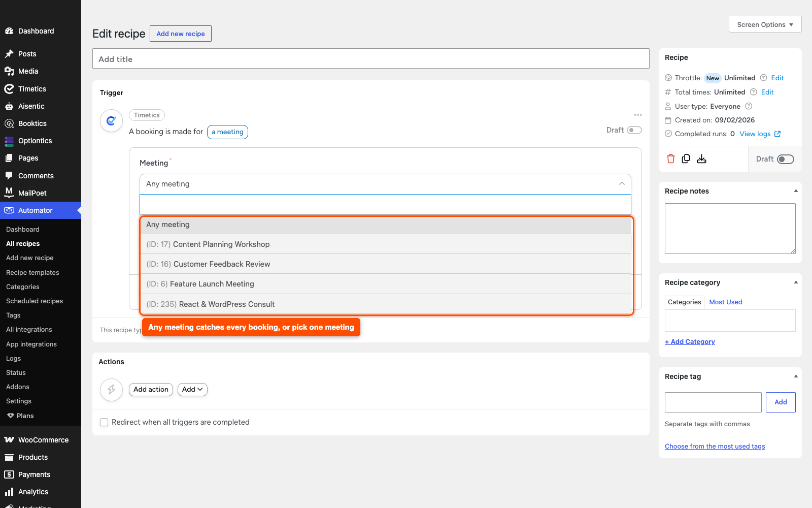Click the Throttle help question icon

(763, 78)
